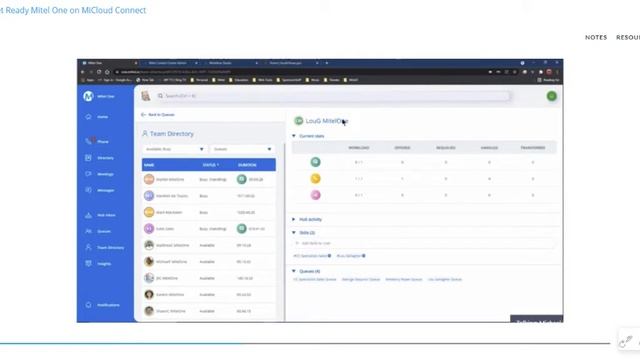Click the first skill tag under Skills

312,256
